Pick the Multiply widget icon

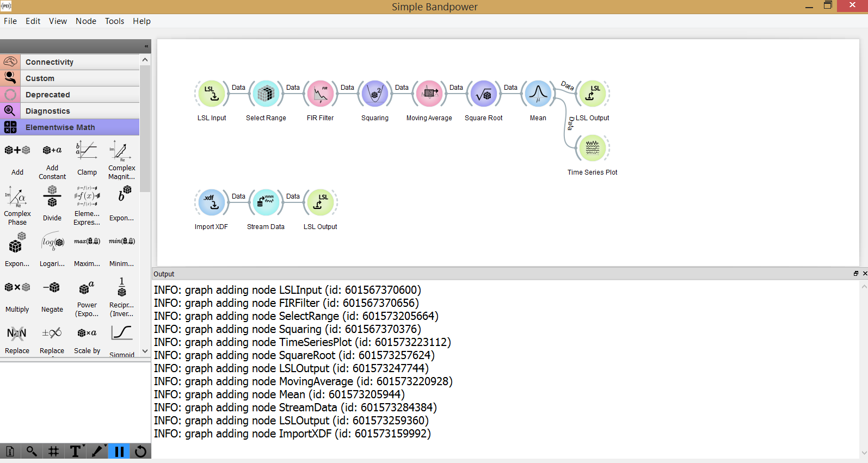tap(17, 287)
